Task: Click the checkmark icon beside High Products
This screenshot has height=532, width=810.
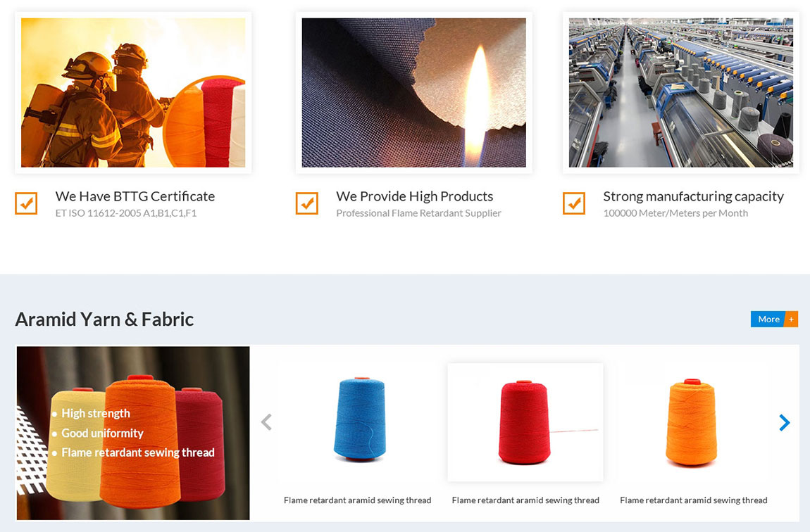Action: 306,203
